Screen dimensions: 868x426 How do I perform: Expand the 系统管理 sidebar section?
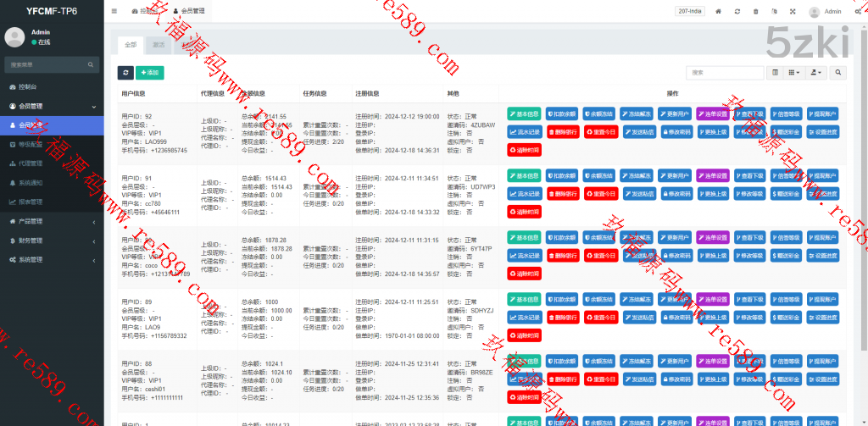click(52, 259)
